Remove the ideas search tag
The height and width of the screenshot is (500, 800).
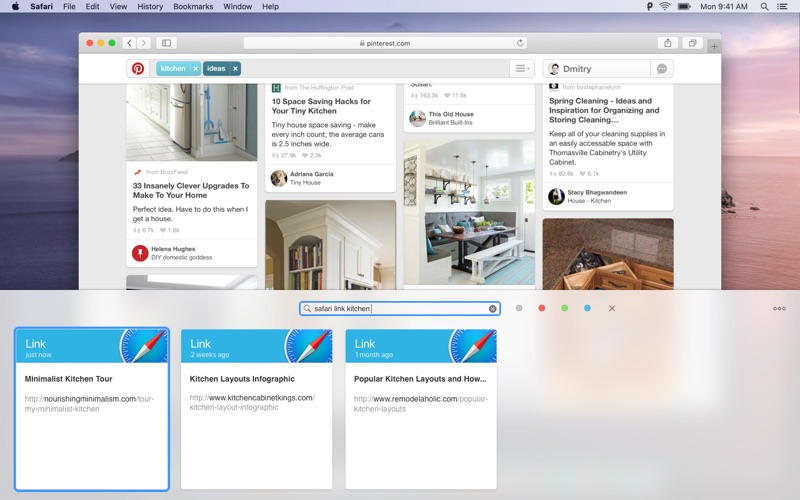point(235,68)
